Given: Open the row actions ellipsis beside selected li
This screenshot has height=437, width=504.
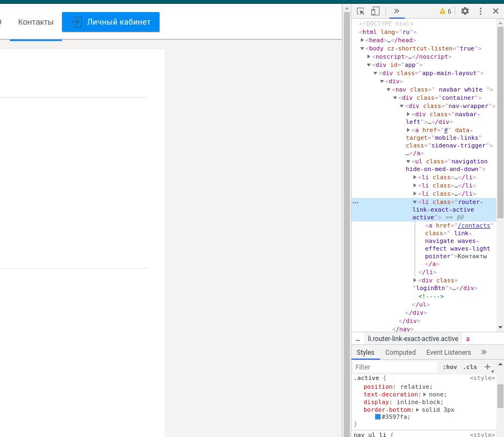Looking at the screenshot, I should click(355, 202).
